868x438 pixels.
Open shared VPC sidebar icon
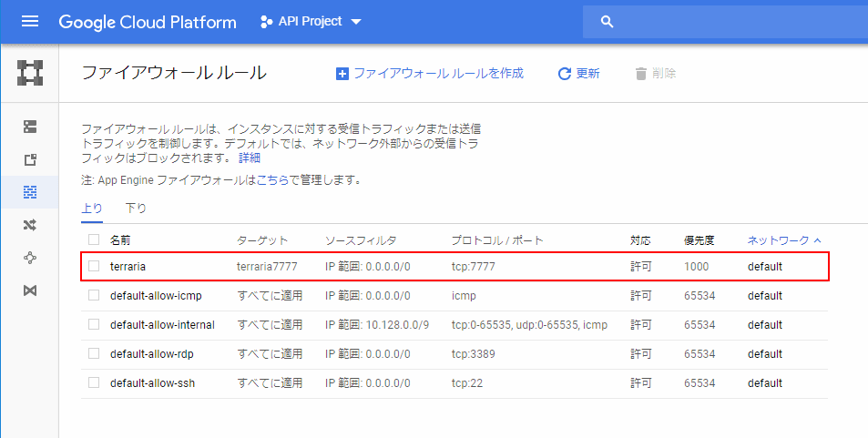[x=30, y=290]
